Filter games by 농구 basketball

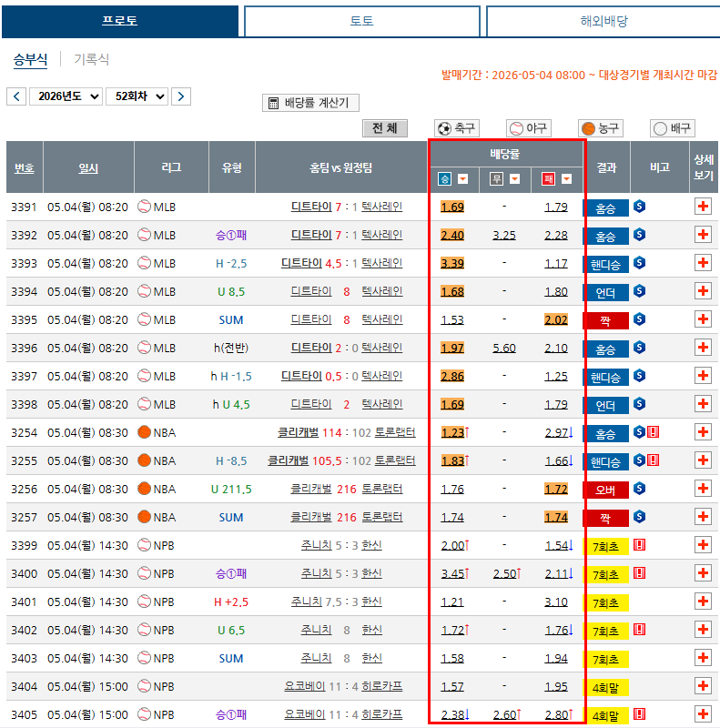click(601, 128)
